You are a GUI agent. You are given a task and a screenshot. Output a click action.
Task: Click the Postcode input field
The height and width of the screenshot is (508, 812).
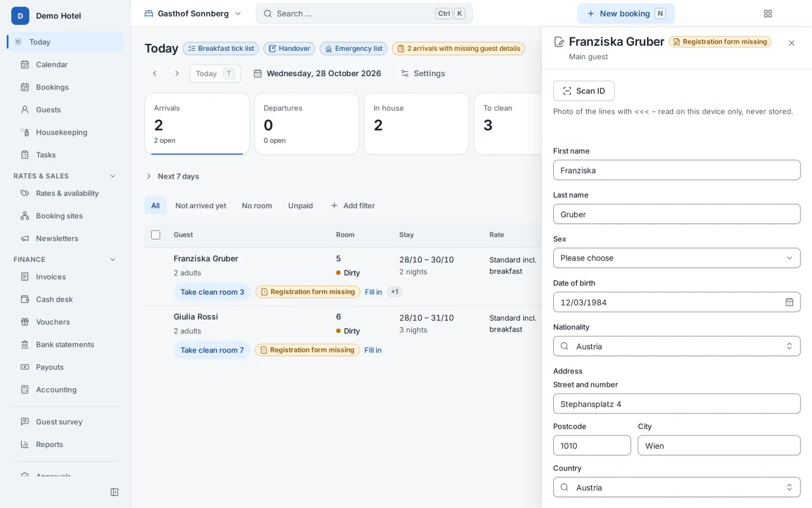click(x=592, y=445)
